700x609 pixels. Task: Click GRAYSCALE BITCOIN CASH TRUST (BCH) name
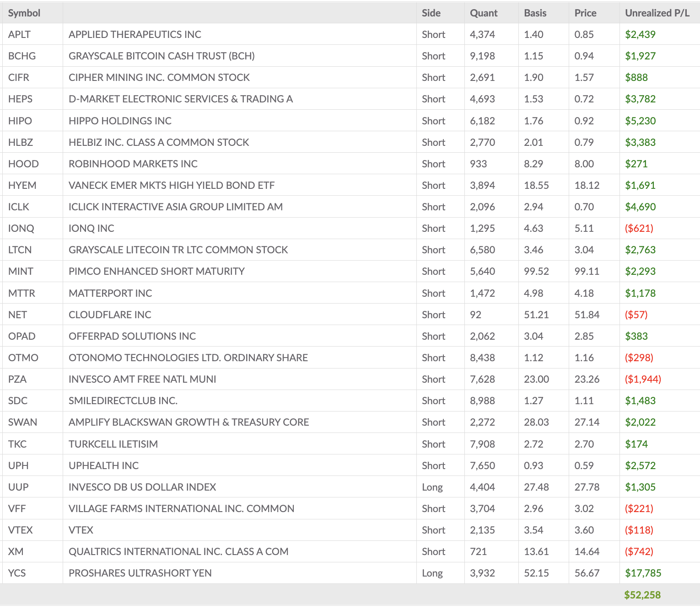point(162,56)
